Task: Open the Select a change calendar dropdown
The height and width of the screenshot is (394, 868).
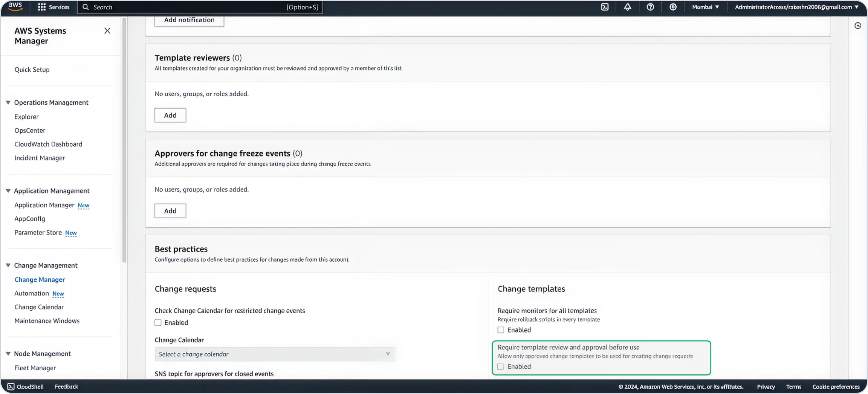Action: [x=275, y=354]
